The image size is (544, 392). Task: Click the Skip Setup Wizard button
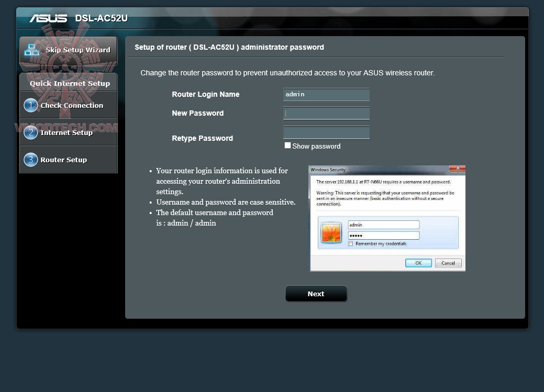tap(69, 51)
